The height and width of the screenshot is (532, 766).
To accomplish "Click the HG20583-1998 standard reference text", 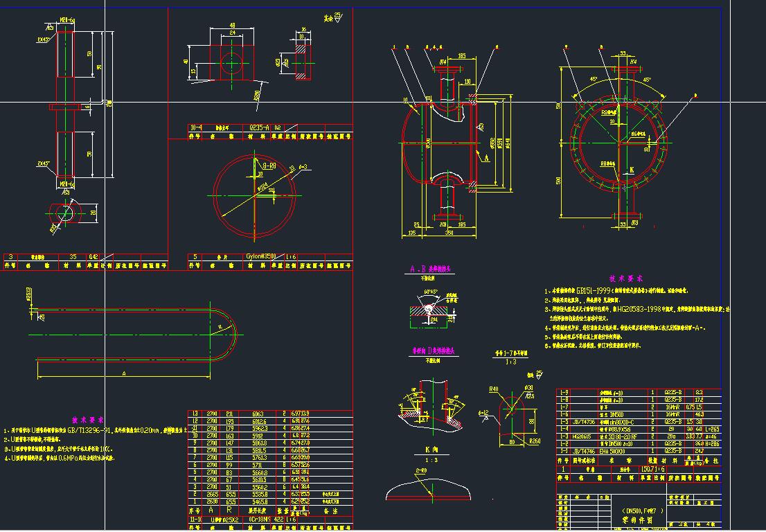I will point(639,309).
